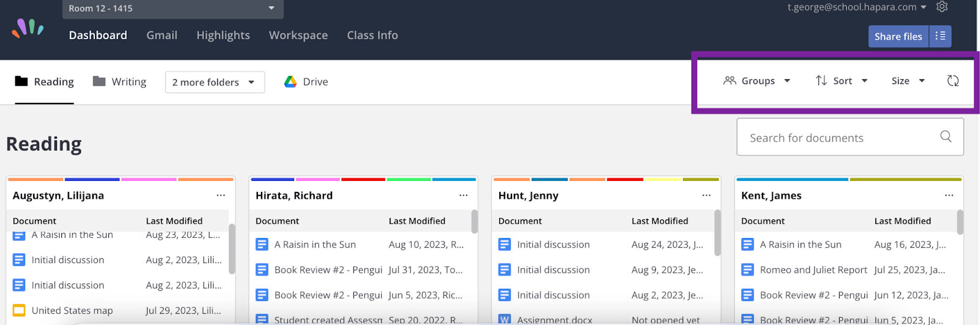Open the Groups dropdown
Screen dimensions: 980x325
757,81
